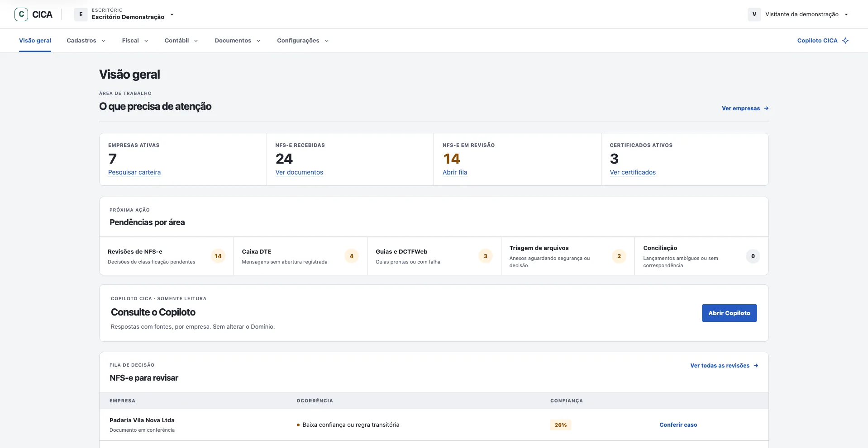Click the Abrir Copiloto button

pos(729,313)
